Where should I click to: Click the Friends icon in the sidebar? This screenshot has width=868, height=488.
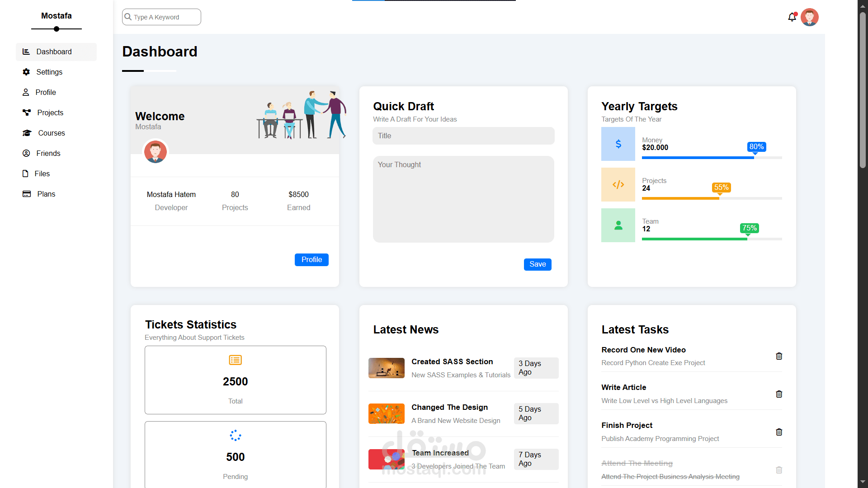pyautogui.click(x=26, y=153)
